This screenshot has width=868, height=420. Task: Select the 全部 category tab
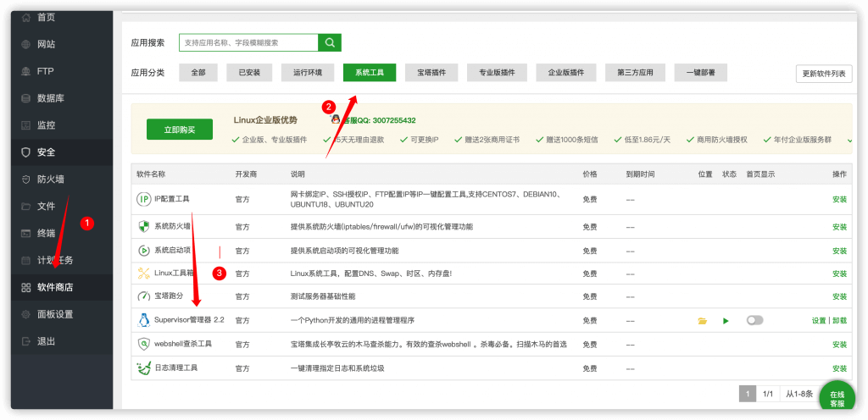click(198, 72)
